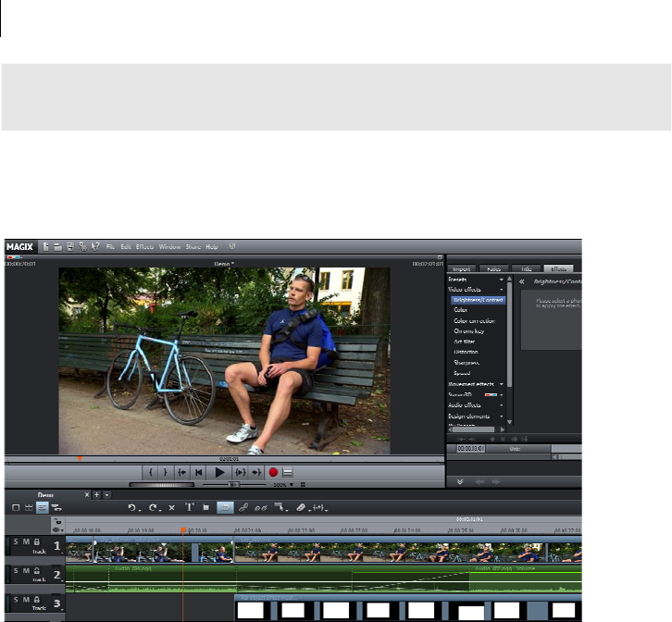This screenshot has width=672, height=622.
Task: Switch to the Fades tab
Action: coord(493,268)
